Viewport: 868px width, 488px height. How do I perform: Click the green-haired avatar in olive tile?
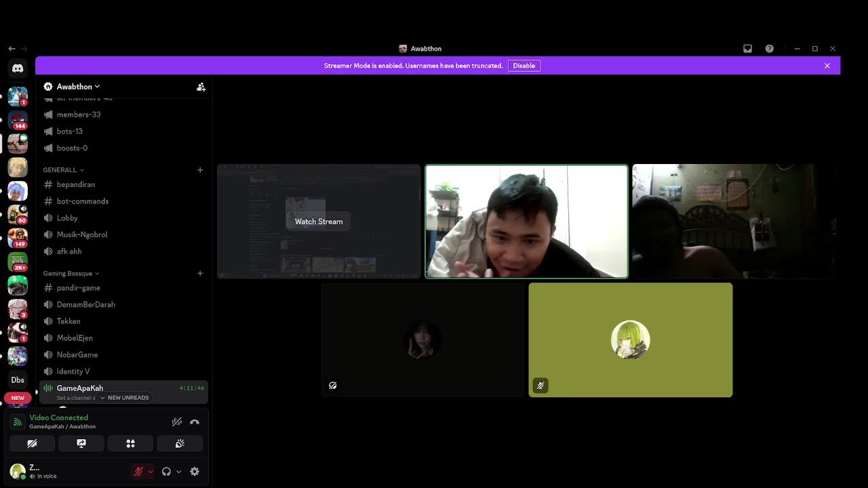pos(630,340)
